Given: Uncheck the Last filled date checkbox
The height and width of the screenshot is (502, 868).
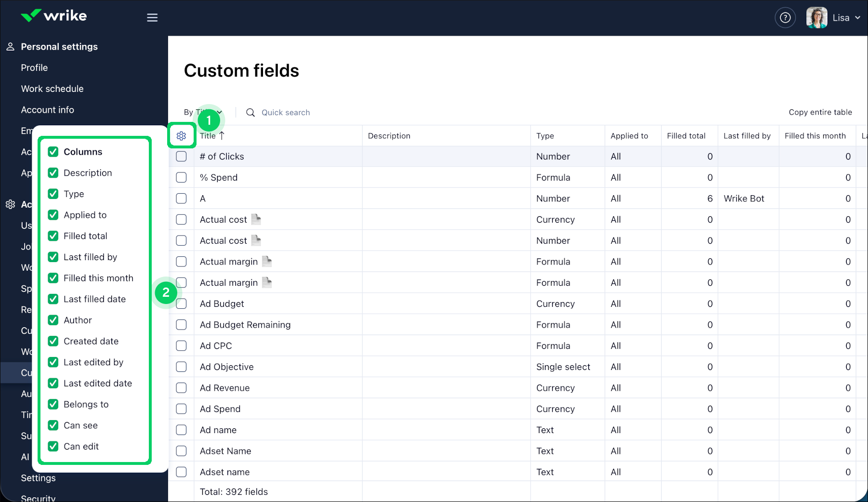Looking at the screenshot, I should click(x=53, y=299).
